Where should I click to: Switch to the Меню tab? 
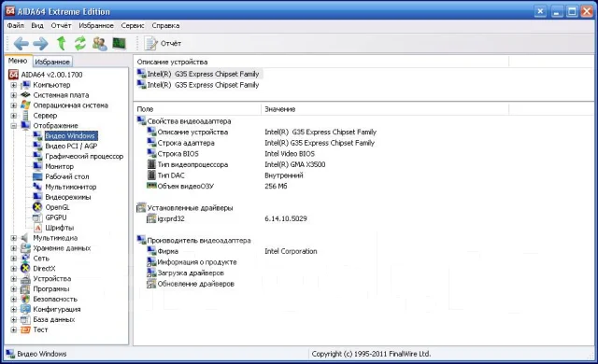pos(18,61)
